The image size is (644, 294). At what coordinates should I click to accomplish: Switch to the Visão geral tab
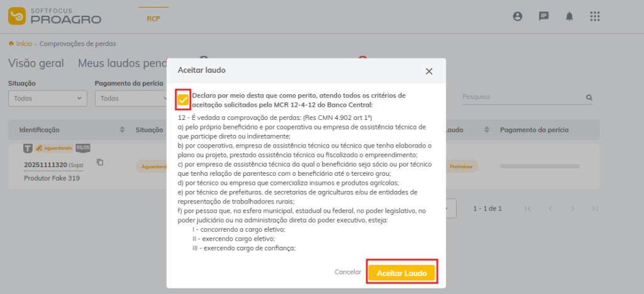tap(36, 63)
